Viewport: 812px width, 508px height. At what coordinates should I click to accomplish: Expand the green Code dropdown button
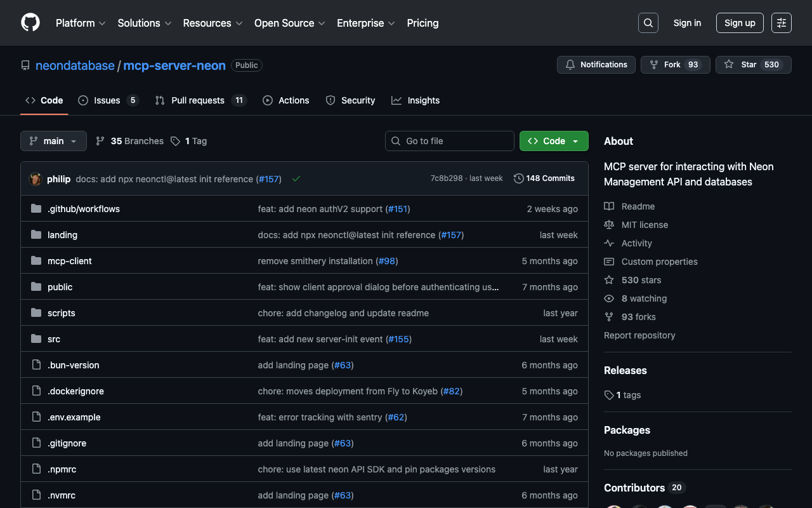554,141
